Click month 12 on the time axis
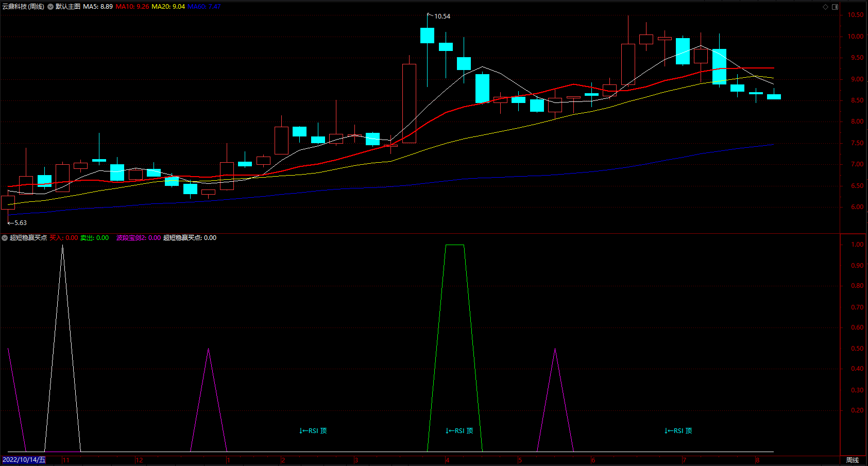The width and height of the screenshot is (868, 466). 139,460
